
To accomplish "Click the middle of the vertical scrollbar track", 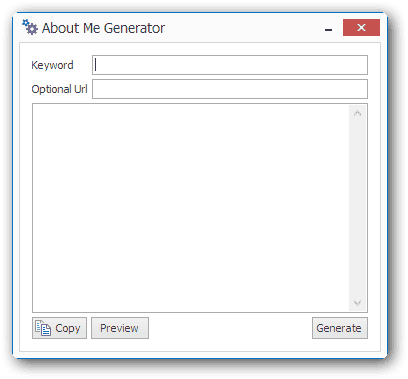I will click(358, 208).
